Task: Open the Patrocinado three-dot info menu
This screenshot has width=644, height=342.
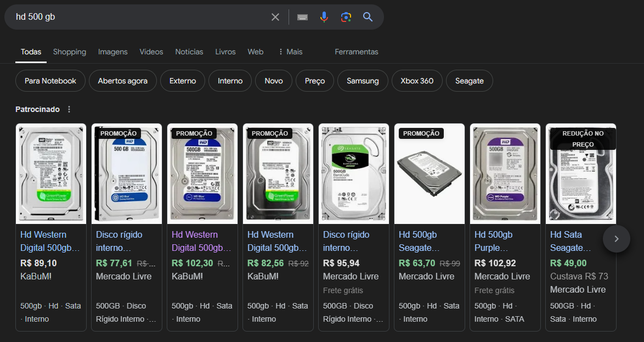Action: pos(69,109)
